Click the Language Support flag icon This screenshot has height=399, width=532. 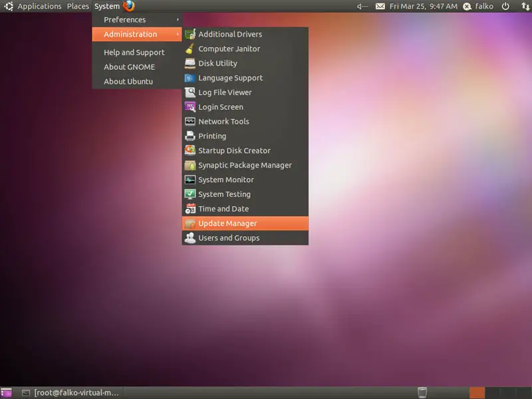190,78
